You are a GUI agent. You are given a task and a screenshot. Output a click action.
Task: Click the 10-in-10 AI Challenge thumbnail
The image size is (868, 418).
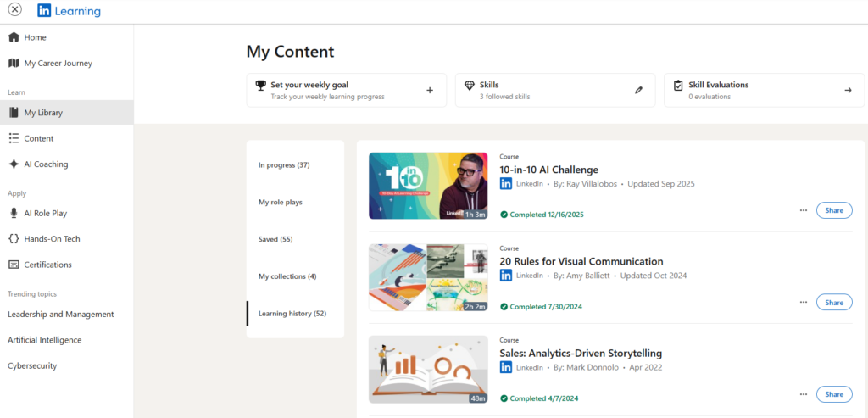(x=428, y=186)
